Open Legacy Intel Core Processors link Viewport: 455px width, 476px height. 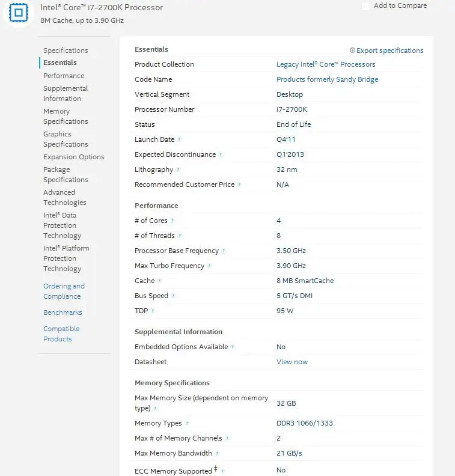point(326,64)
